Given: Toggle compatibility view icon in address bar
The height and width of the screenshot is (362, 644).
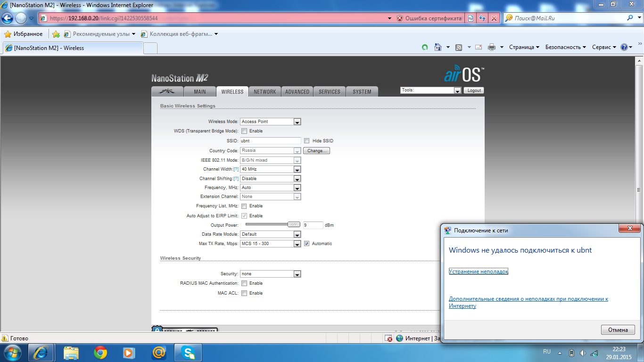Looking at the screenshot, I should point(471,18).
